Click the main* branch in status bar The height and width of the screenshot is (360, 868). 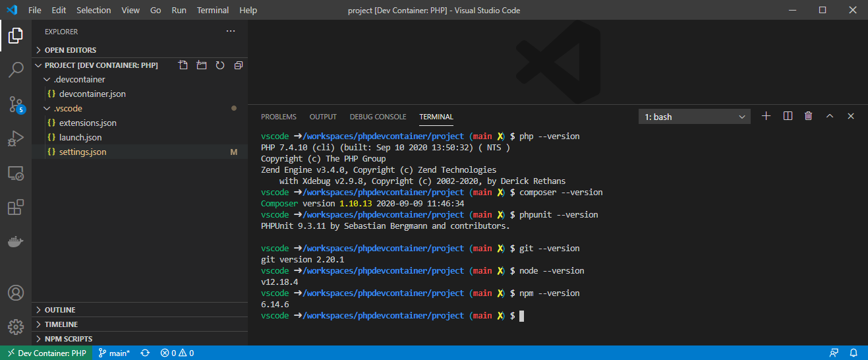click(114, 353)
